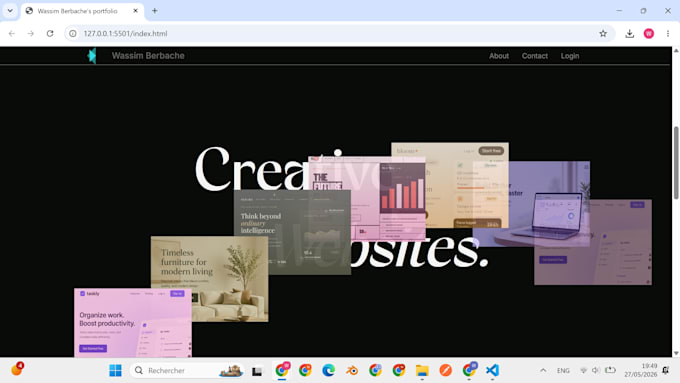The height and width of the screenshot is (383, 680).
Task: Click the scrollbar down arrow
Action: 676,353
